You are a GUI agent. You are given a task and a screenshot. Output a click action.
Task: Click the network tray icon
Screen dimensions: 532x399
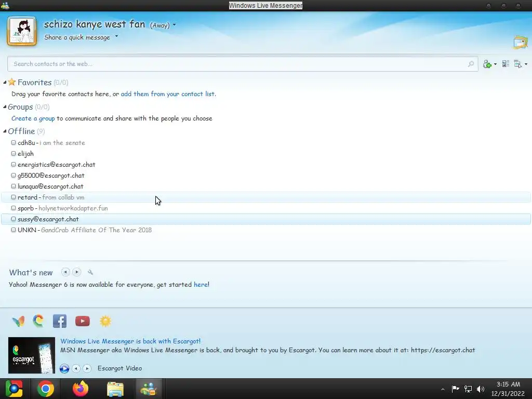(x=468, y=389)
